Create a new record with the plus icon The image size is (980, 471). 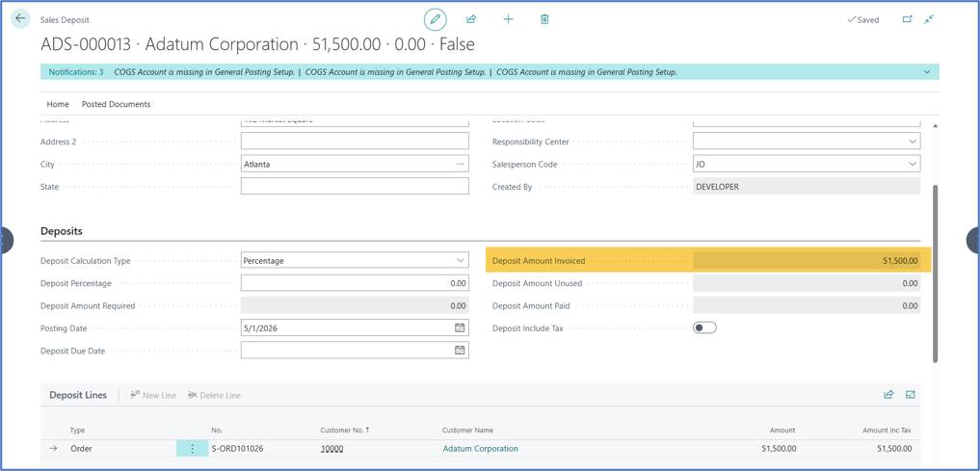coord(508,19)
